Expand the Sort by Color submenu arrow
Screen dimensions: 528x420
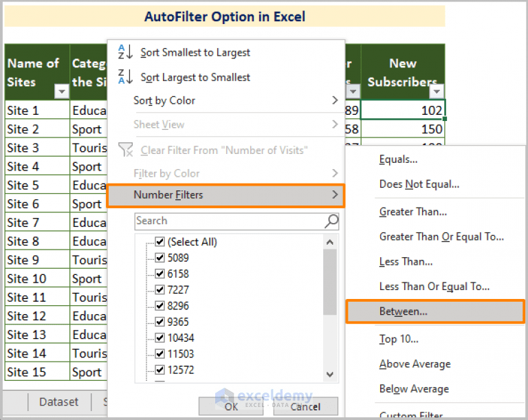coord(334,100)
